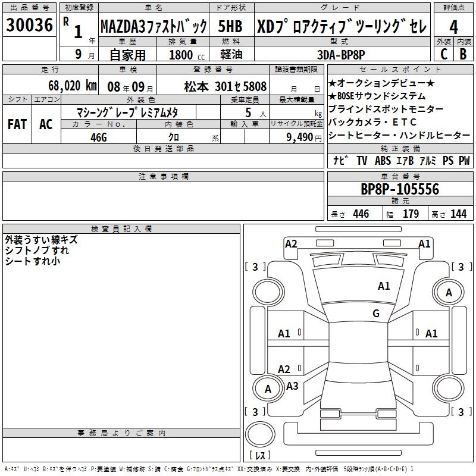Image resolution: width=476 pixels, height=476 pixels.
Task: Select the 事務局よりご案内 header
Action: click(121, 433)
